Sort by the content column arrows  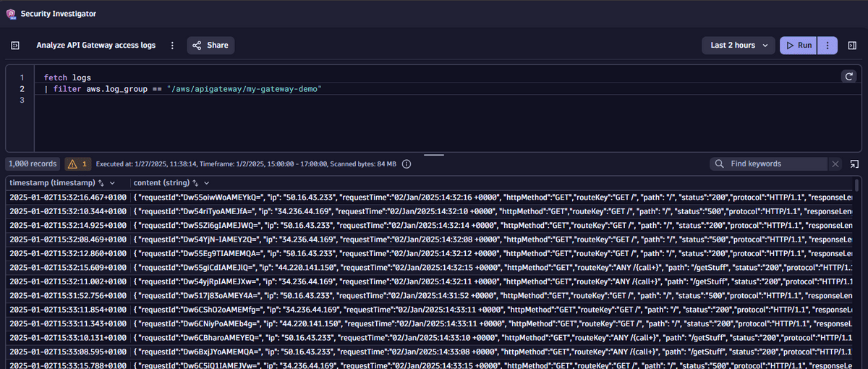195,183
